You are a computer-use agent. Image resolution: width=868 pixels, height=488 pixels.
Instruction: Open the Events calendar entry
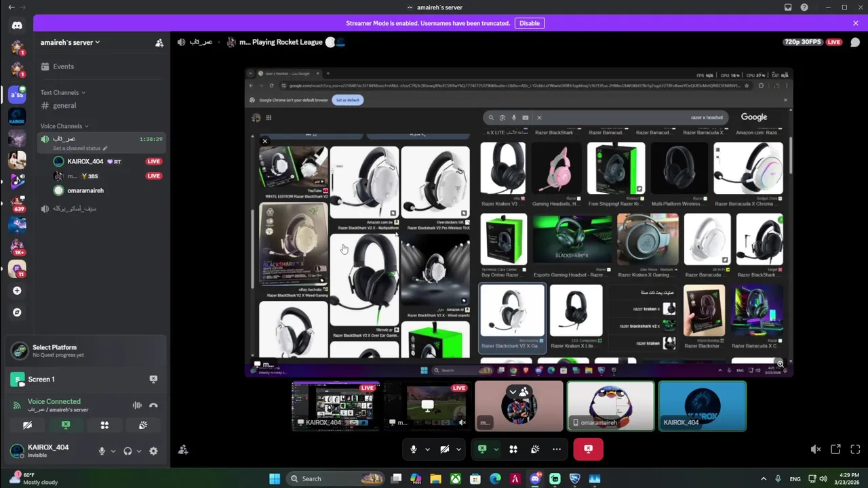[100, 66]
